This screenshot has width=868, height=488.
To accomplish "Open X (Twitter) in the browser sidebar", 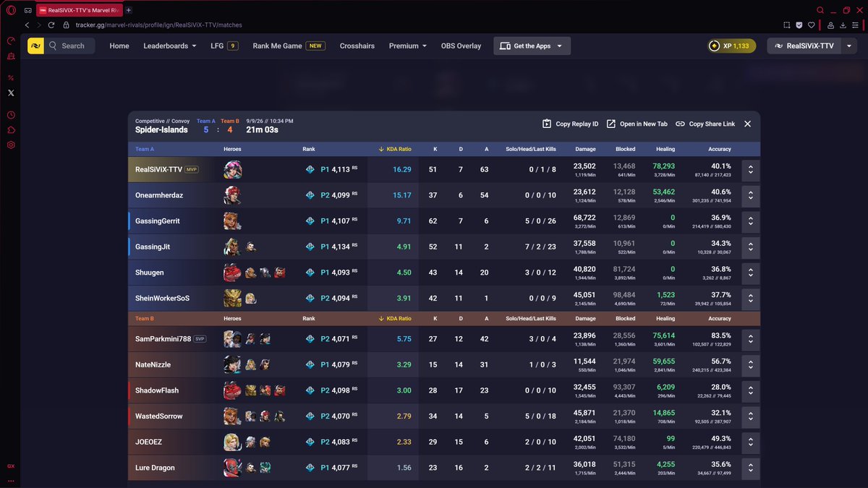I will tap(11, 93).
